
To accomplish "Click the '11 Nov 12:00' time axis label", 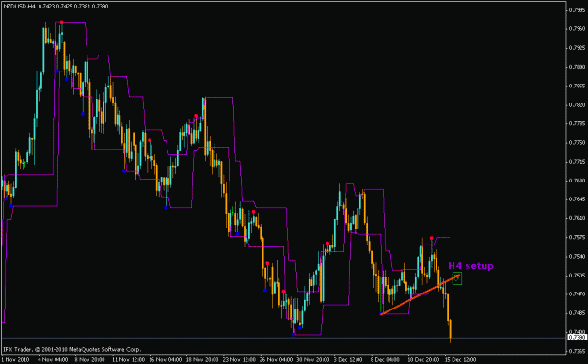I will click(128, 360).
